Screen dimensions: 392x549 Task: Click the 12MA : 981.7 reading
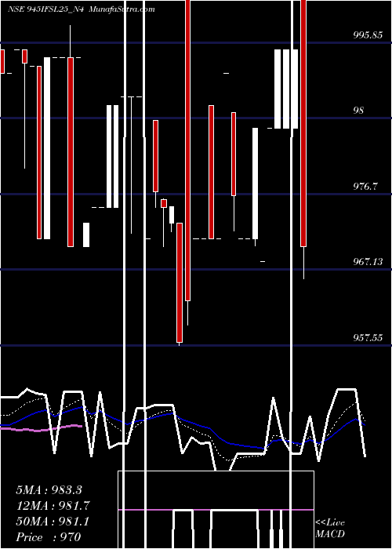click(53, 506)
